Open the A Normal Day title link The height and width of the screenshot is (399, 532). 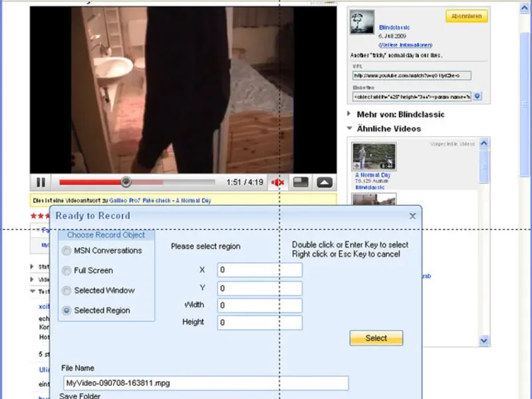(372, 175)
